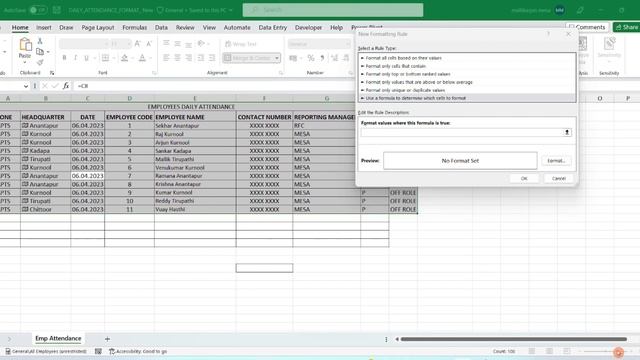Screen dimensions: 640x360
Task: Click the Save icon in title bar
Action: pyautogui.click(x=57, y=10)
